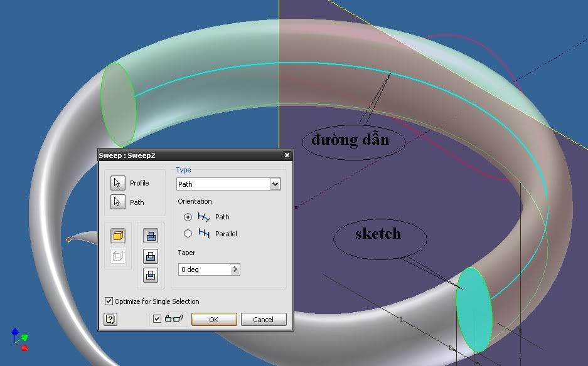Click the Profile selection arrow button
The width and height of the screenshot is (588, 366).
pyautogui.click(x=117, y=183)
